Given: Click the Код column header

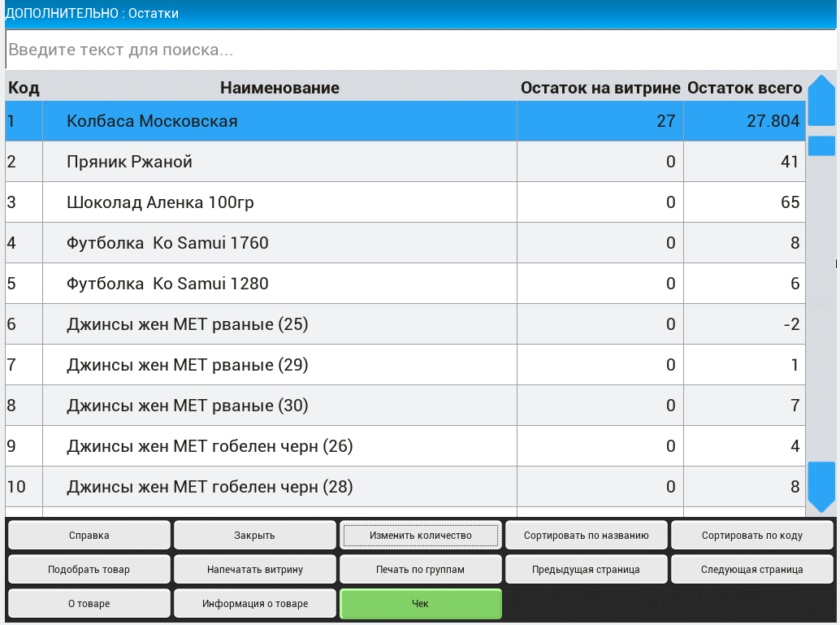Looking at the screenshot, I should point(24,88).
